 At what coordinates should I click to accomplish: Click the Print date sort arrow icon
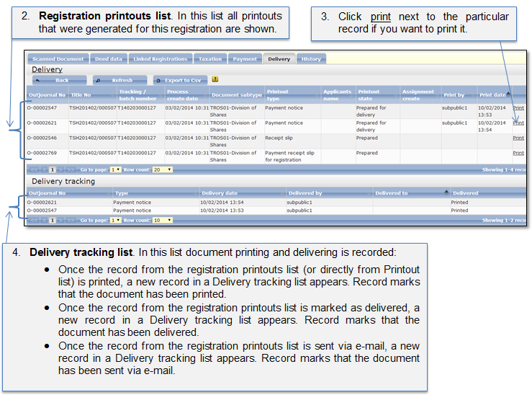[509, 94]
